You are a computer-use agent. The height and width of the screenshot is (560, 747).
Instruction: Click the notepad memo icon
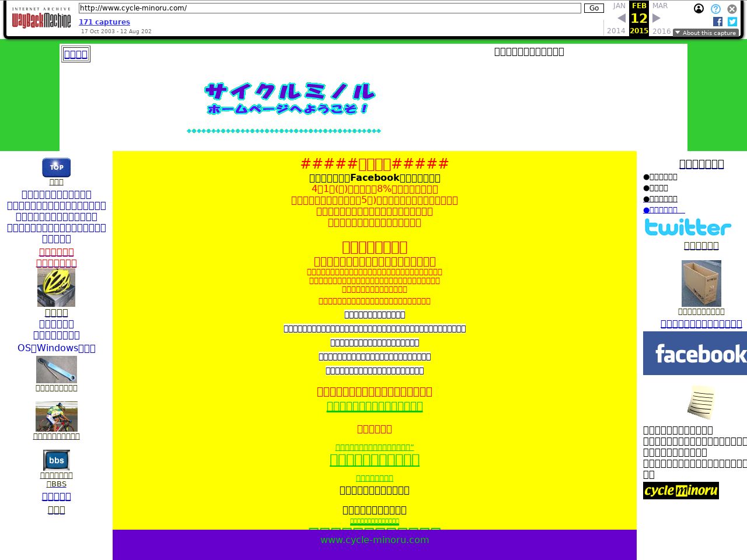(x=701, y=402)
